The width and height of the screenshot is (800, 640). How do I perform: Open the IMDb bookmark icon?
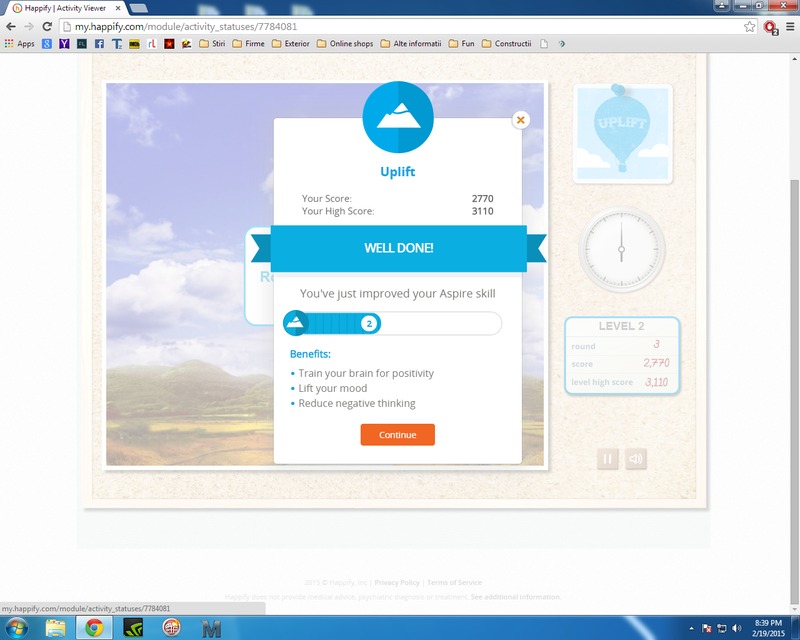[x=134, y=44]
